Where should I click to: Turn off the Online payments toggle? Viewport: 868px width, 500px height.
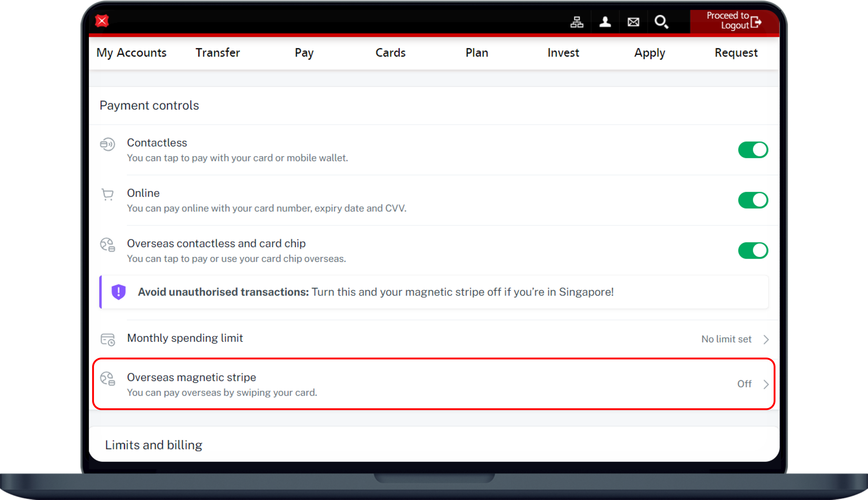(x=753, y=200)
